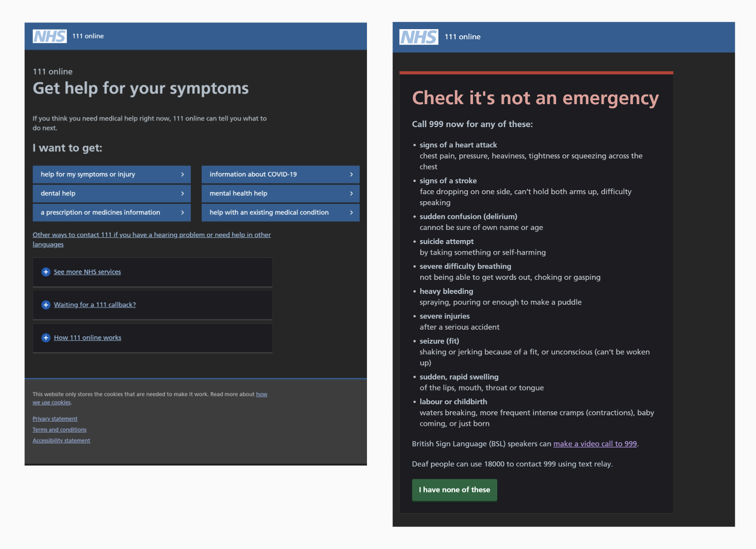Click the chevron on 'help with an existing medical condition'

coord(351,212)
